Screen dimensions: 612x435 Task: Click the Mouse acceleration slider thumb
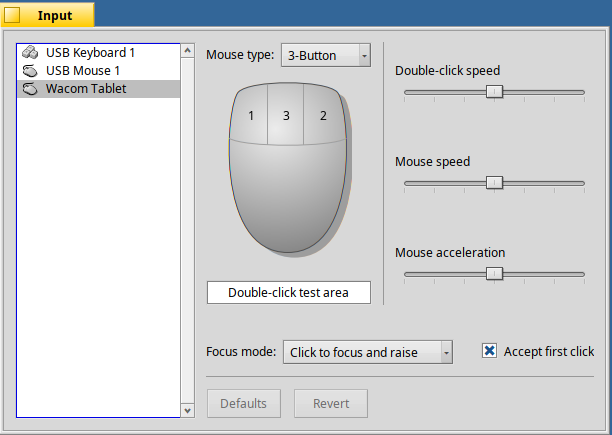tap(495, 274)
